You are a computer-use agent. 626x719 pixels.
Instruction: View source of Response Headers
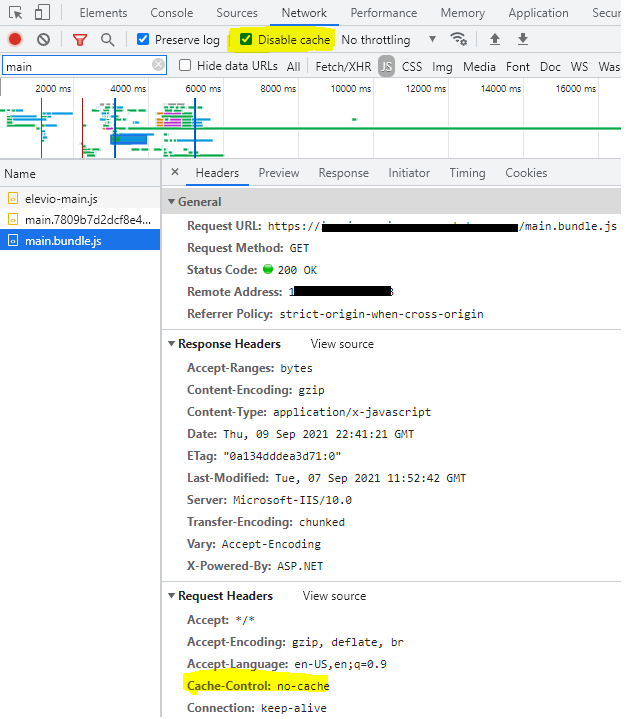pos(342,344)
